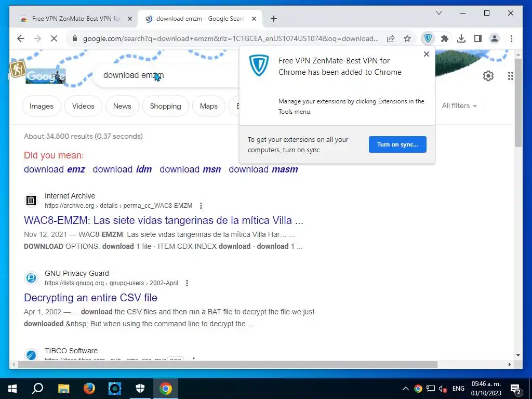Click the forward navigation arrow
Image resolution: width=532 pixels, height=399 pixels.
(37, 38)
